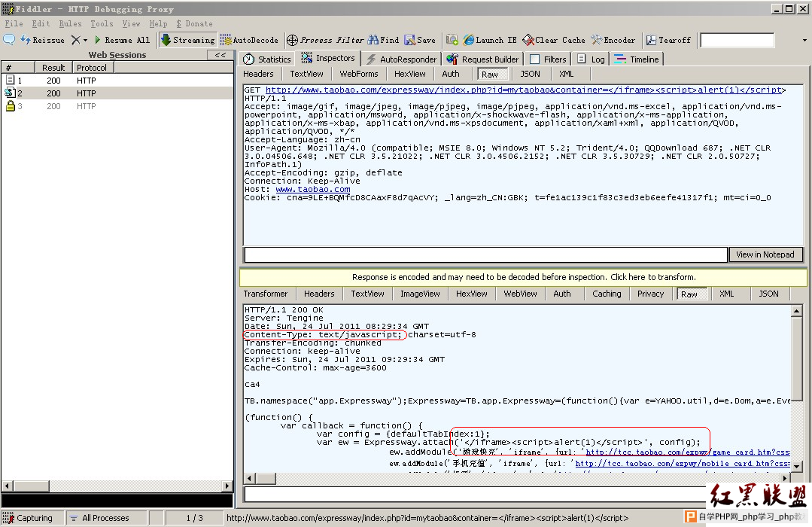Screen dimensions: 812x527
Task: Click the comment speech bubble toolbar icon
Action: pyautogui.click(x=9, y=40)
